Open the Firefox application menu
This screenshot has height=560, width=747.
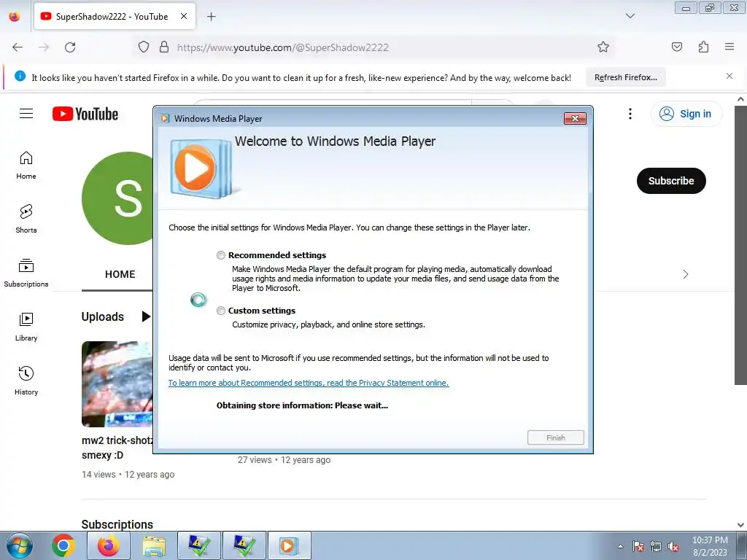(x=729, y=47)
